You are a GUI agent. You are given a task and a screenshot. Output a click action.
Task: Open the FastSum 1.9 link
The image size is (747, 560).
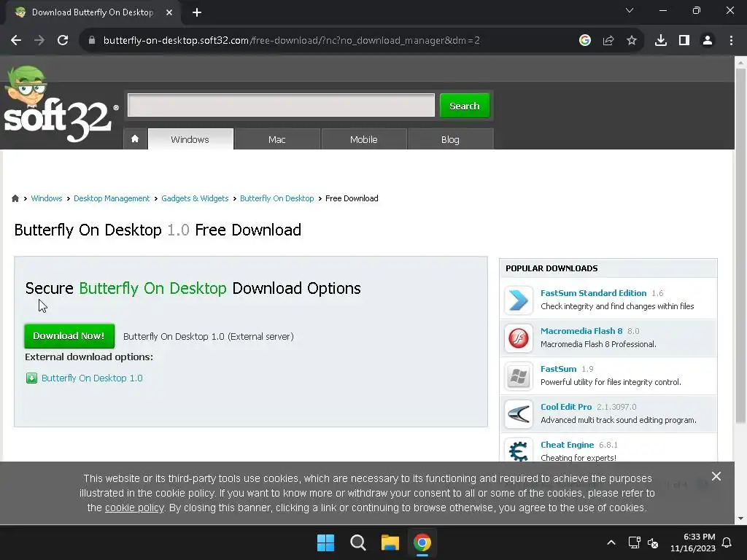[x=558, y=369]
